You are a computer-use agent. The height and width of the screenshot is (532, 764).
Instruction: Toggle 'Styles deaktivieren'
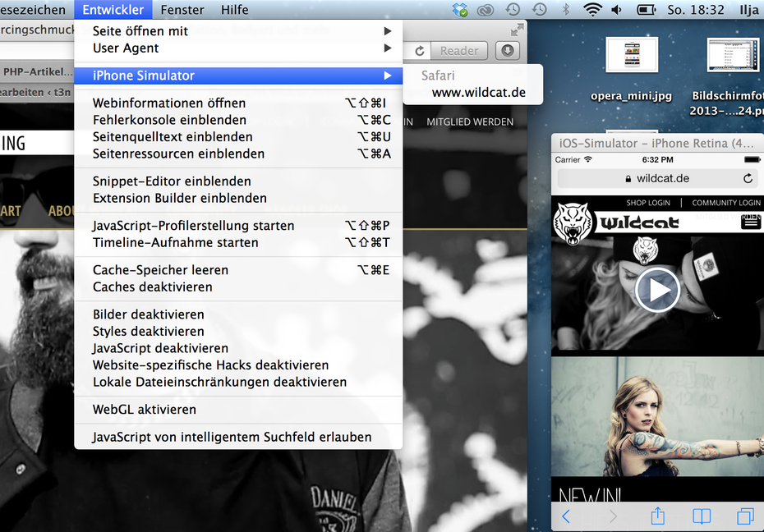pos(238,332)
